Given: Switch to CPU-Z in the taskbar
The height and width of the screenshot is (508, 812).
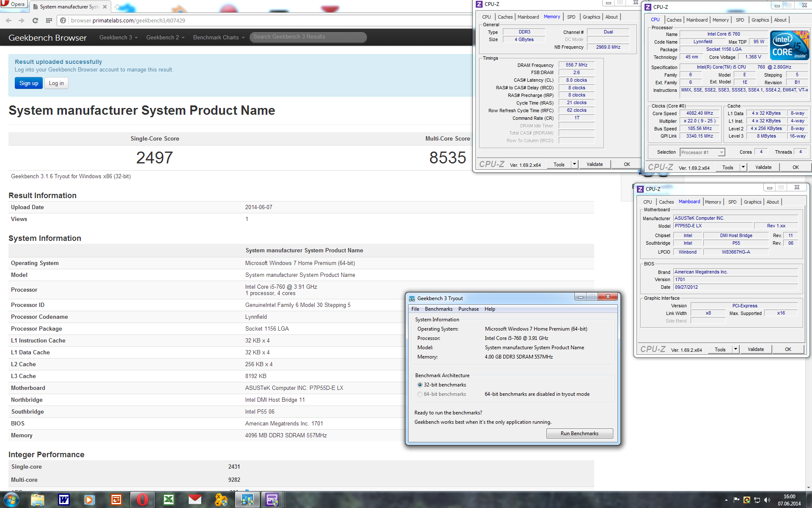Looking at the screenshot, I should point(272,500).
